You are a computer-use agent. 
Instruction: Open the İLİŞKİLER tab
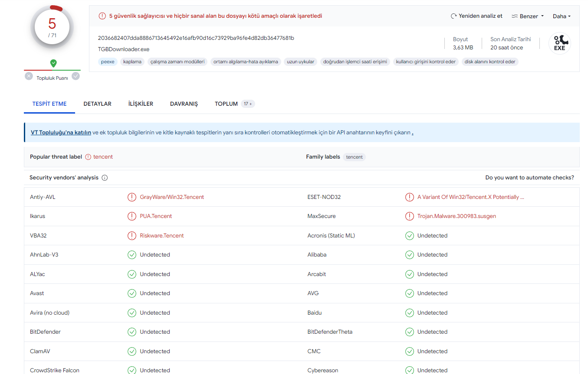[x=141, y=104]
